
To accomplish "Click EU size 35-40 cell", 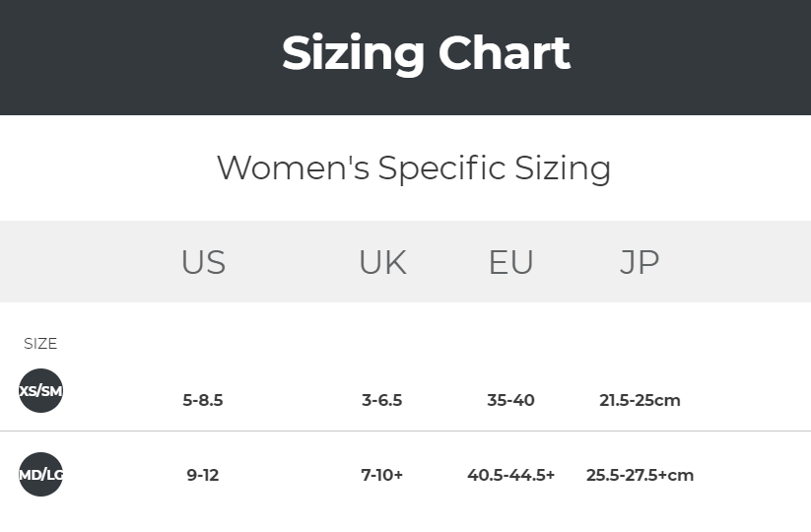I will click(x=510, y=400).
